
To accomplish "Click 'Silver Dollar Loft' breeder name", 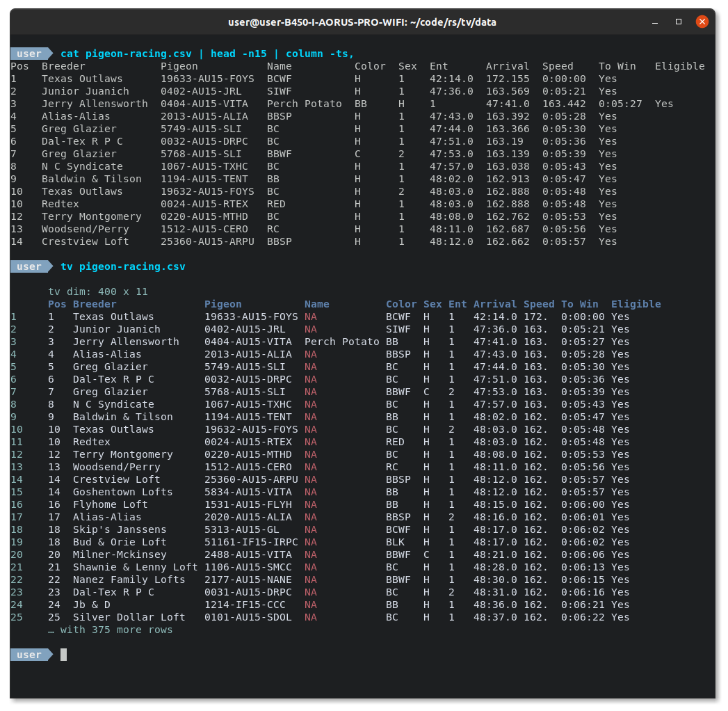I will point(129,618).
